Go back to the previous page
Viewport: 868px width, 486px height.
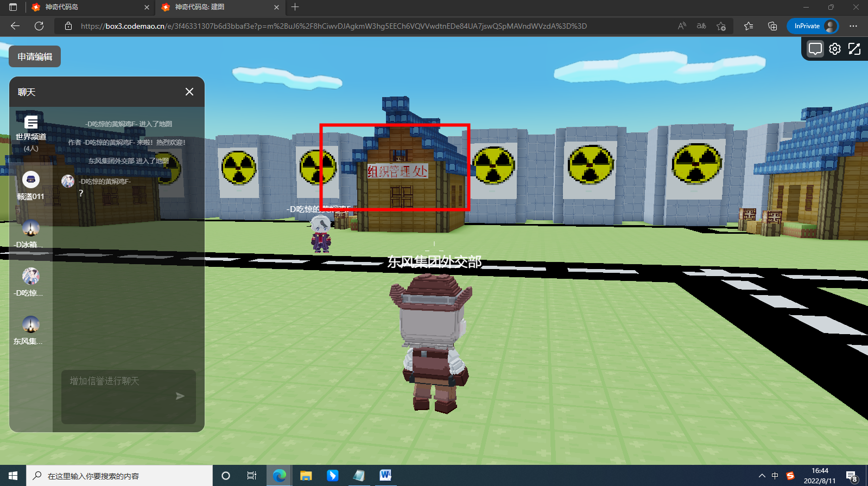[x=15, y=26]
